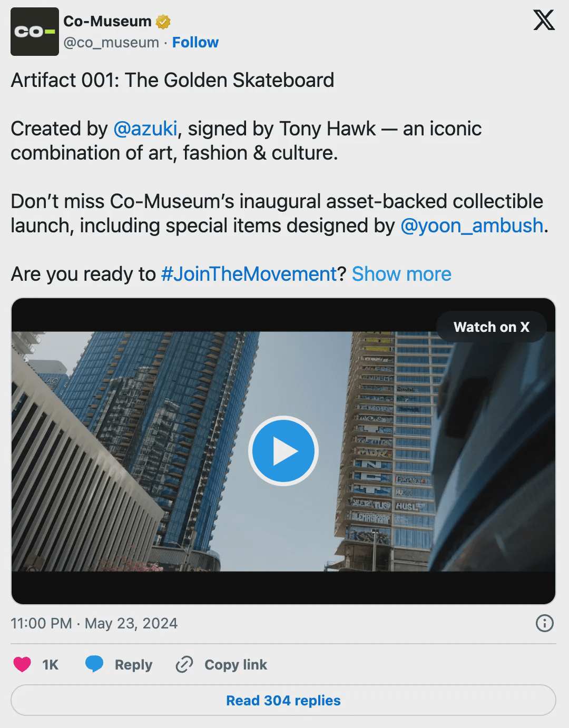
Task: Open the #JoinTheMovement hashtag
Action: (x=249, y=274)
